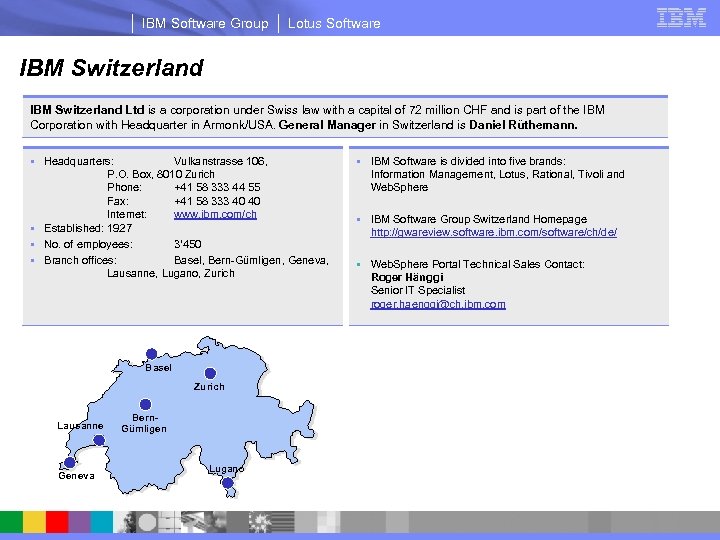
Task: Open the IBM Software Group Switzerland homepage URL
Action: coord(494,232)
